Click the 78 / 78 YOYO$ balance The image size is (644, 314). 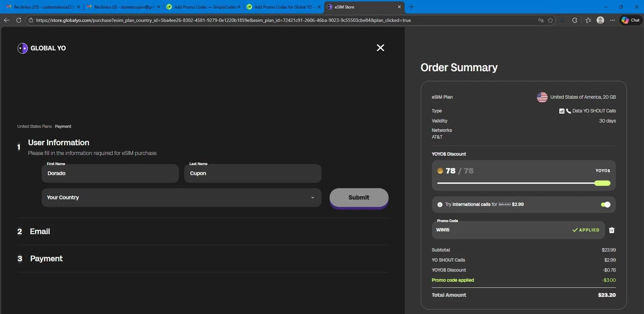459,171
